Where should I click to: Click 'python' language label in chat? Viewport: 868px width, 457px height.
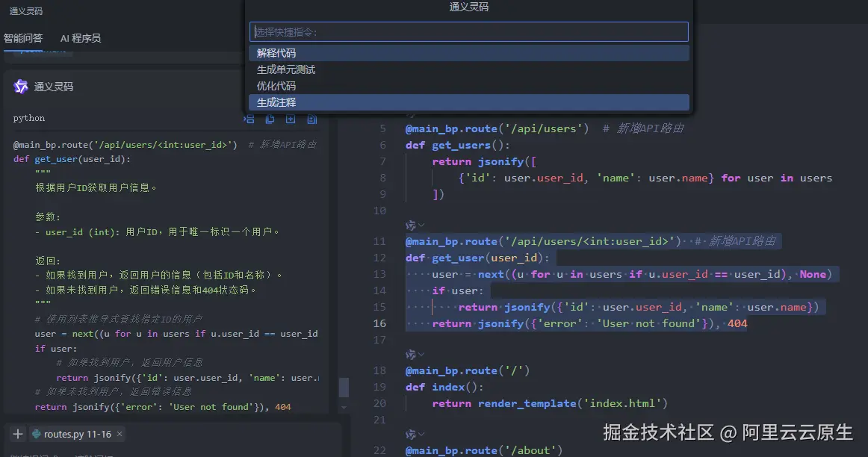pyautogui.click(x=29, y=118)
